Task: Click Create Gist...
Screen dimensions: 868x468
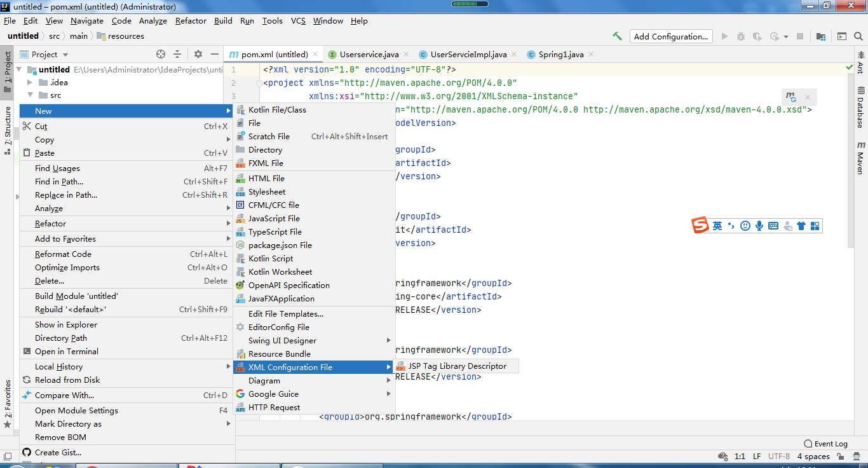Action: pyautogui.click(x=126, y=453)
